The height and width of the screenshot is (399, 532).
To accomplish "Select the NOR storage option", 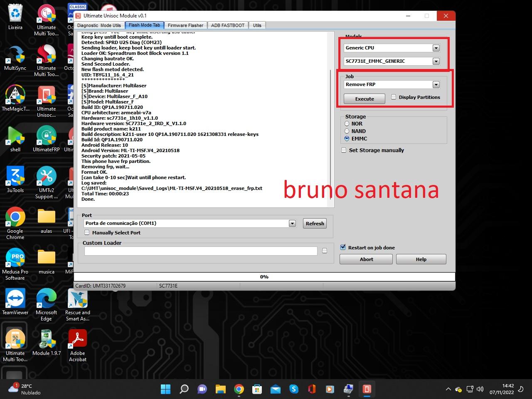I will (347, 123).
